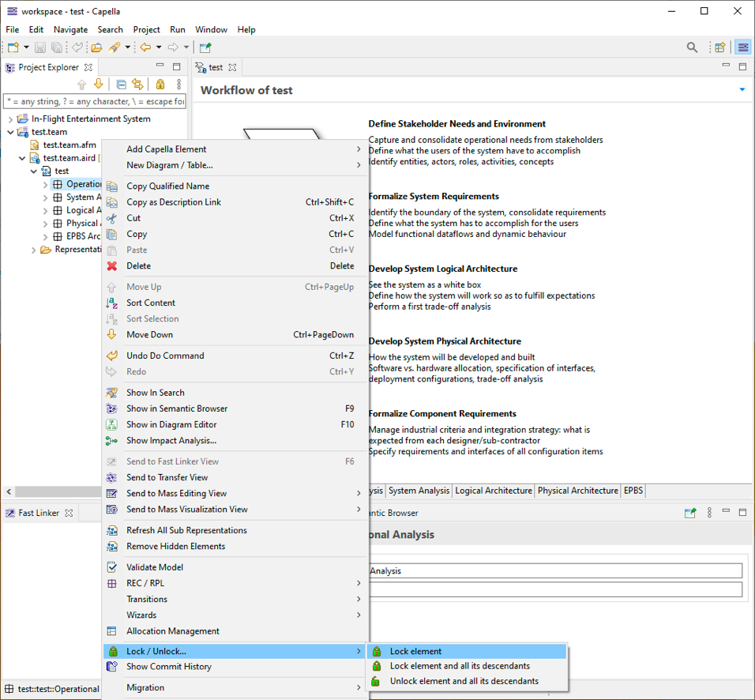The width and height of the screenshot is (755, 700).
Task: Open the Workflow of test dropdown arrow
Action: click(742, 90)
